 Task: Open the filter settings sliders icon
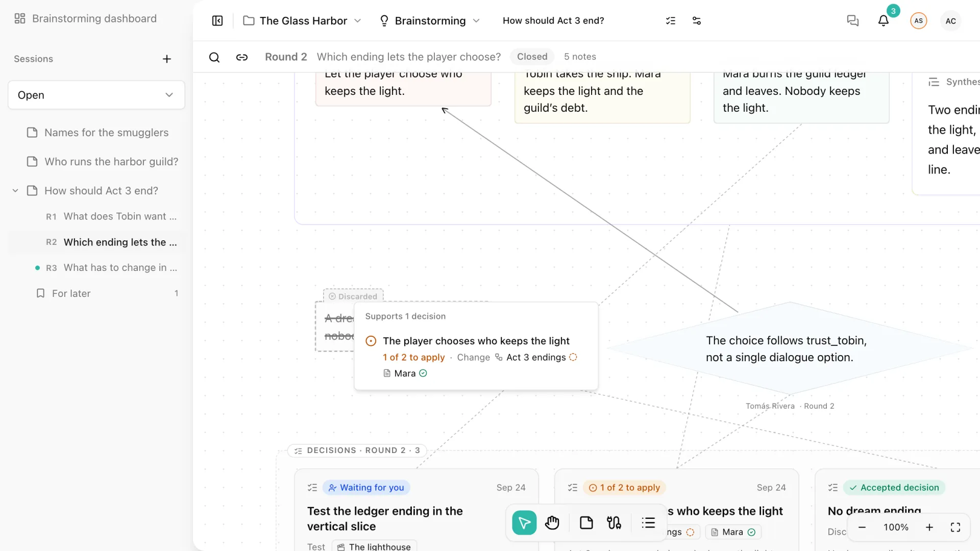697,21
